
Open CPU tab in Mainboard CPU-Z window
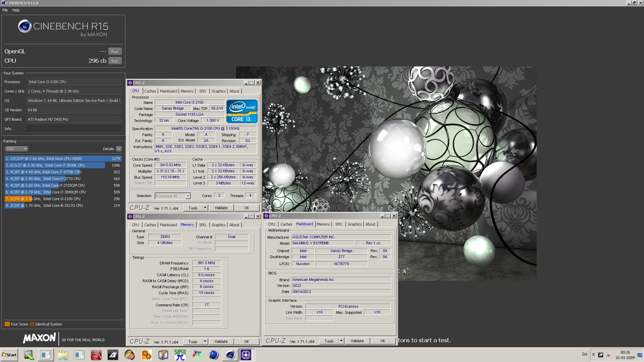coord(271,224)
